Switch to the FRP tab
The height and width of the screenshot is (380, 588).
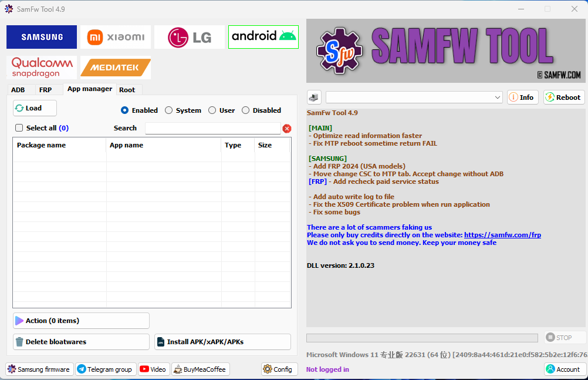coord(45,90)
